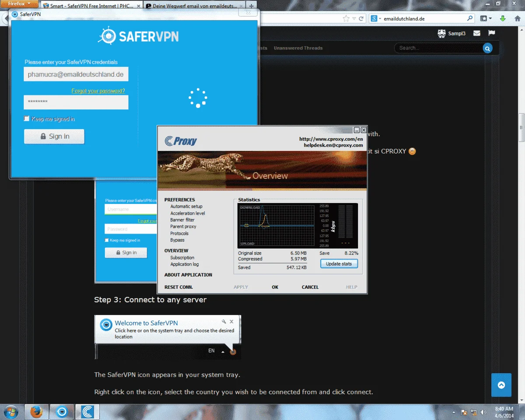This screenshot has width=525, height=420.
Task: Click the SaferVPN password field
Action: pos(76,102)
